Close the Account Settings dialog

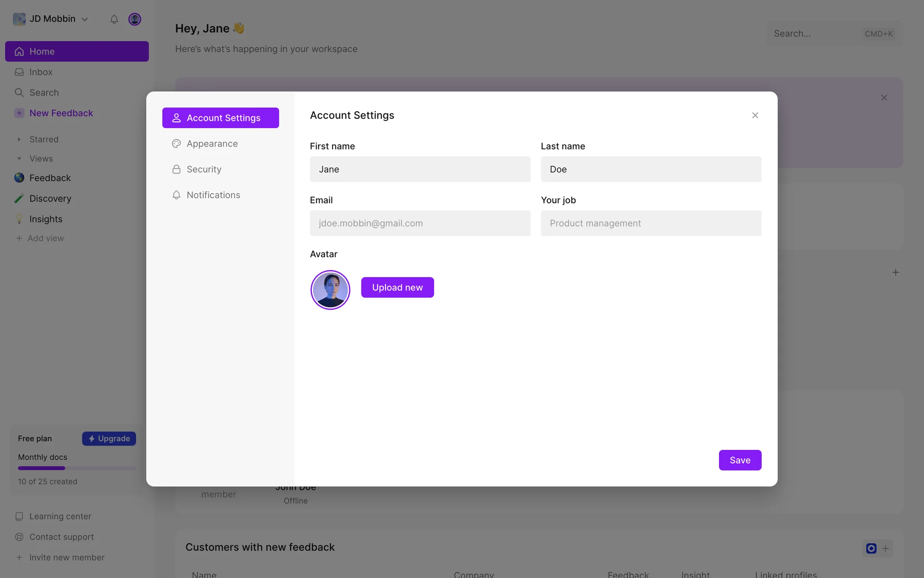click(x=755, y=115)
